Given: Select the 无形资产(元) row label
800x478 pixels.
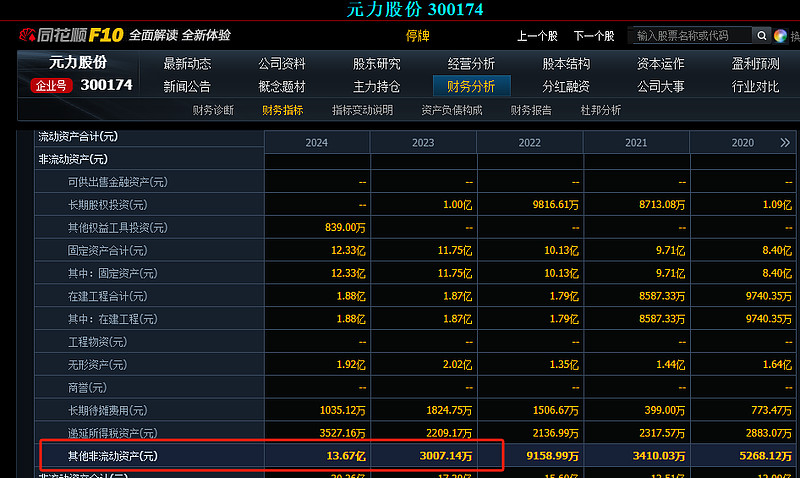Looking at the screenshot, I should (97, 365).
